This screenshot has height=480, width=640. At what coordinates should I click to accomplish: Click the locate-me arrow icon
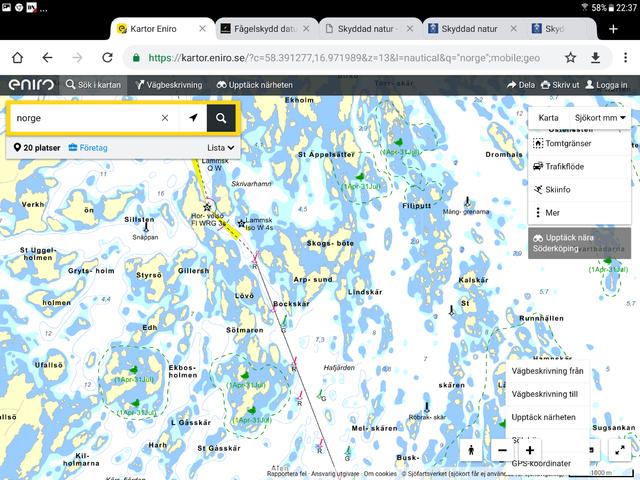point(193,118)
